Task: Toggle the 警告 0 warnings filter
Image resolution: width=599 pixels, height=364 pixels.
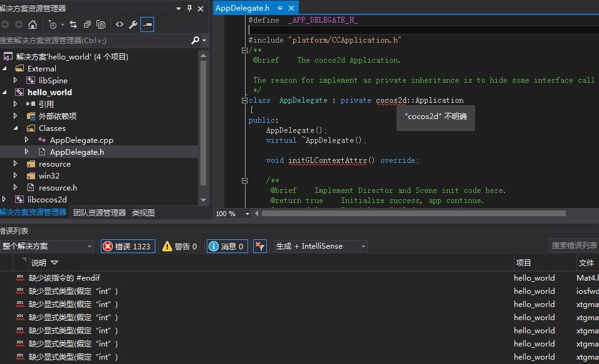Action: 179,246
